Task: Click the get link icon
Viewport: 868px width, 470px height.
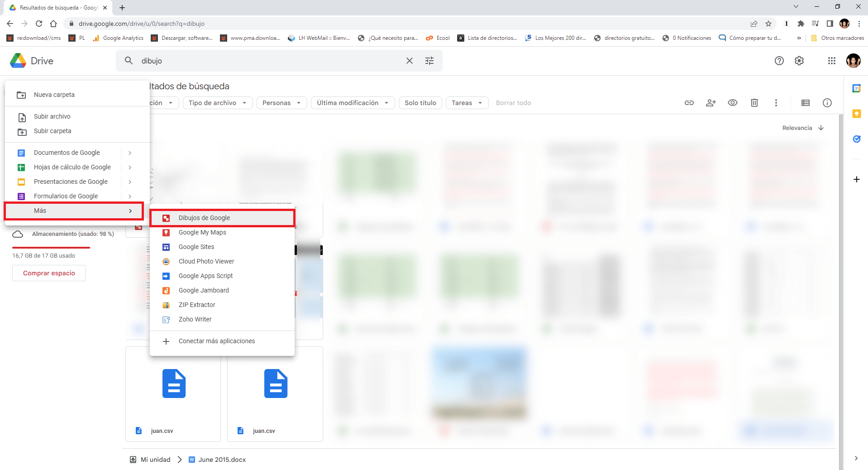Action: 689,103
